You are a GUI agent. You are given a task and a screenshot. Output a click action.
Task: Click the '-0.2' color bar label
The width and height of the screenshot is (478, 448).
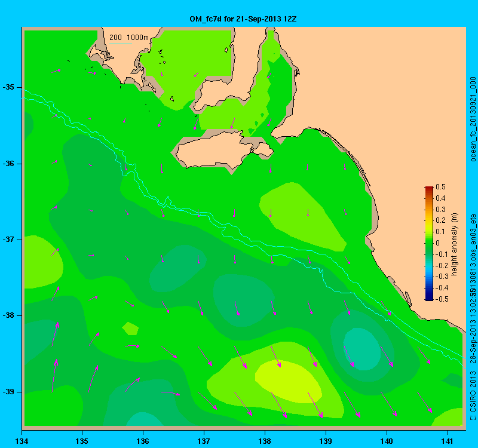[x=441, y=265]
